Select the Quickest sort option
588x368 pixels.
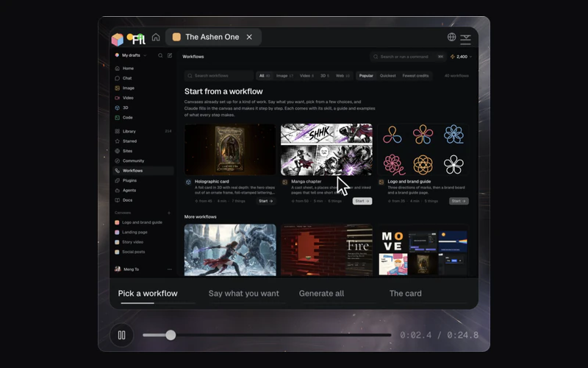tap(388, 76)
